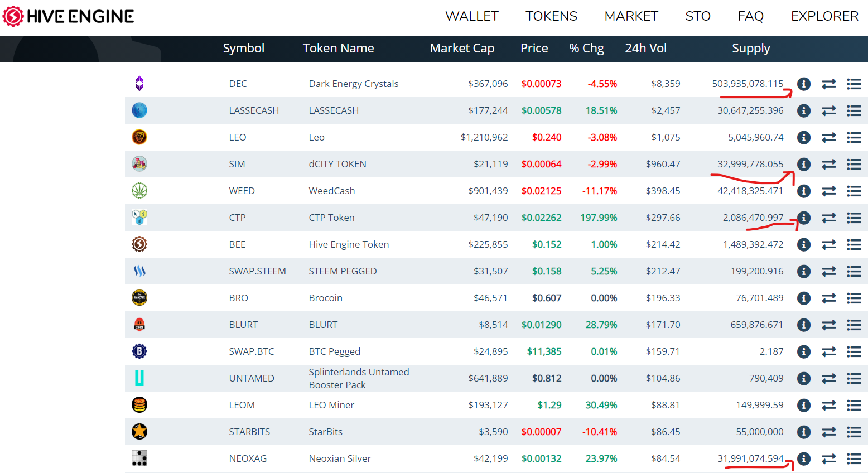Screen dimensions: 868x473
Task: Select the LASSECASH symbol text
Action: coord(254,110)
